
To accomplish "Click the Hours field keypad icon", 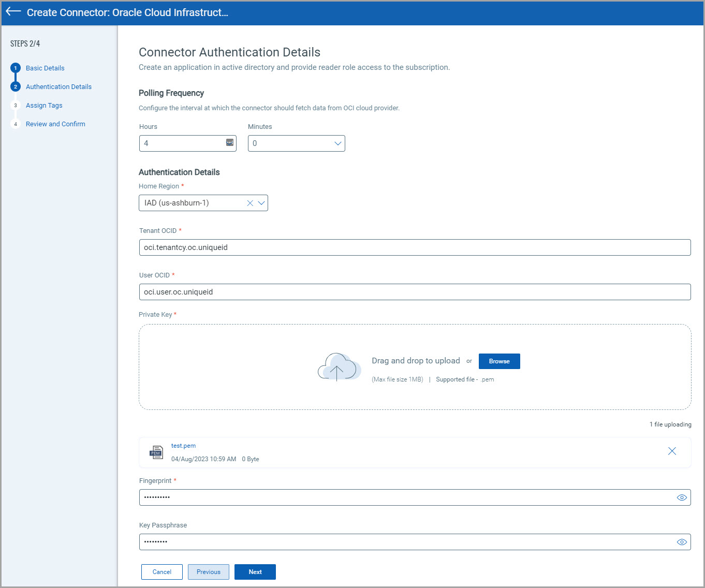I will tap(230, 143).
